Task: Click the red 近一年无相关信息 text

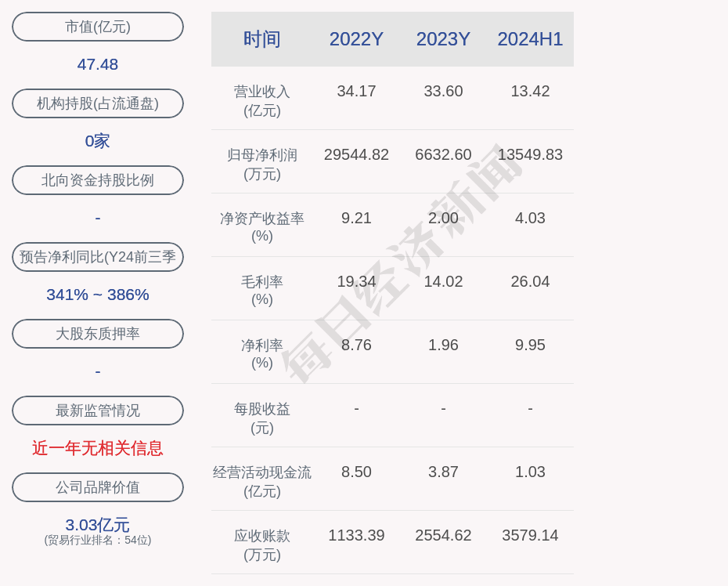Action: pos(98,448)
